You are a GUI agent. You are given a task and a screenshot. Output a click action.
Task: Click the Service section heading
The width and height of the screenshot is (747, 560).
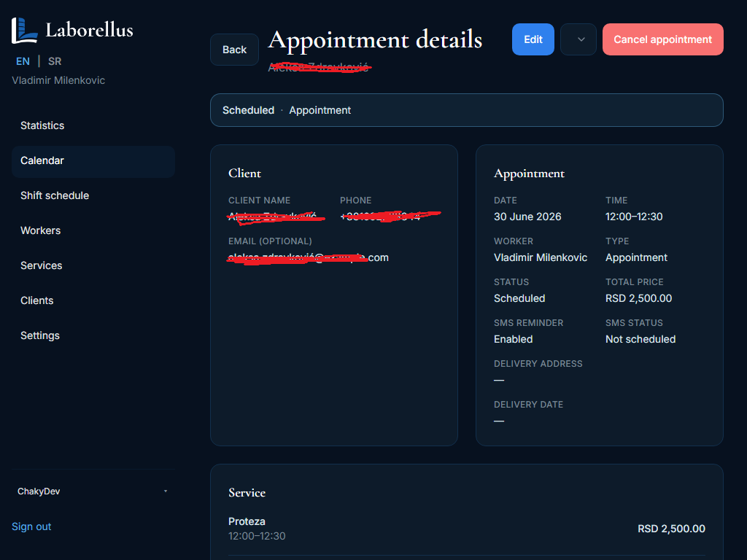(247, 493)
